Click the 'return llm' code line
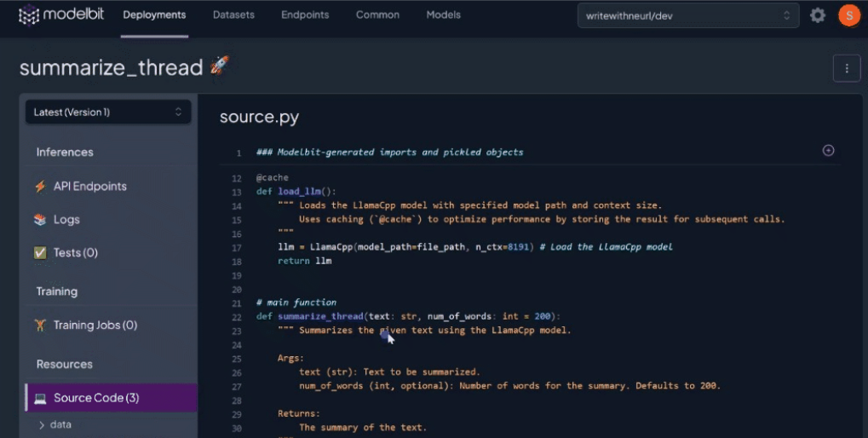The width and height of the screenshot is (868, 438). pos(304,261)
